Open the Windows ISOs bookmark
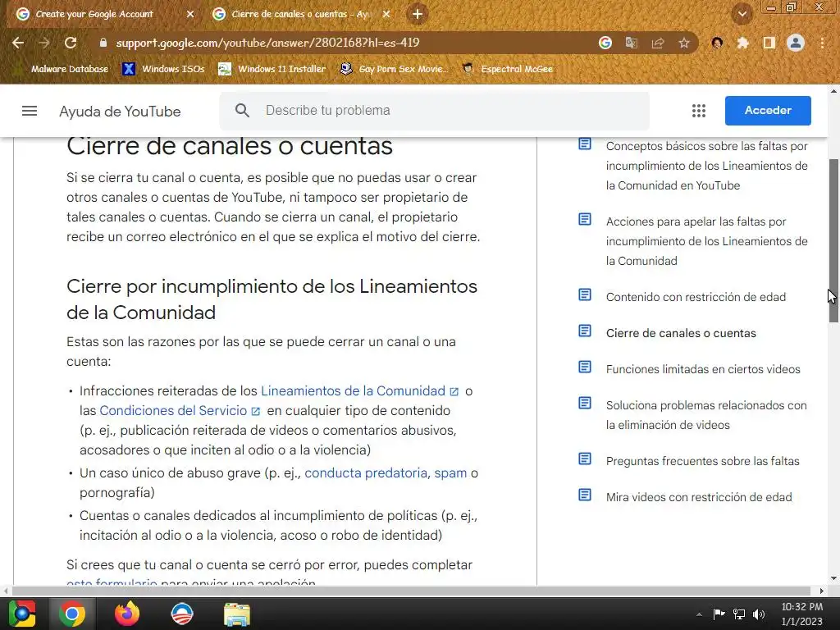840x630 pixels. pos(163,69)
